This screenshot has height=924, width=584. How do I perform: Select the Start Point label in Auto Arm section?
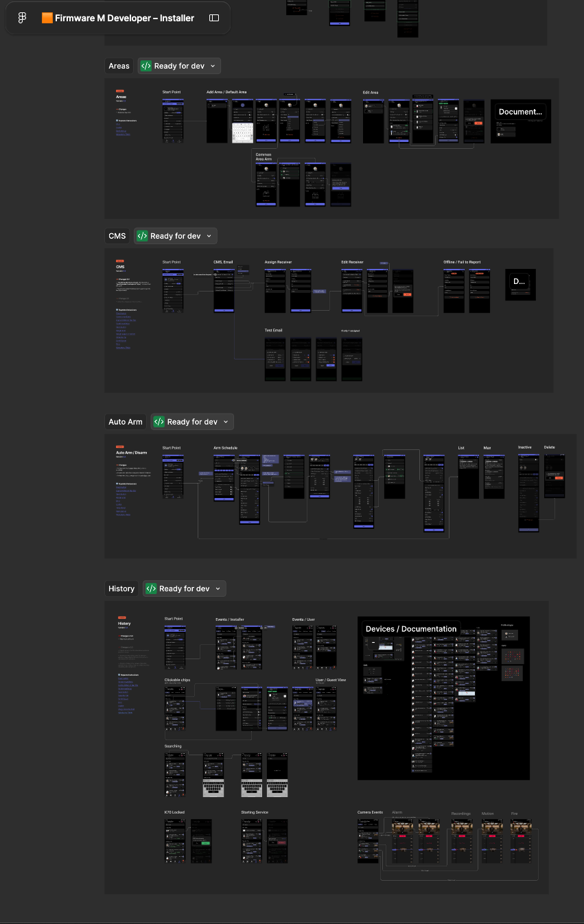pos(172,448)
